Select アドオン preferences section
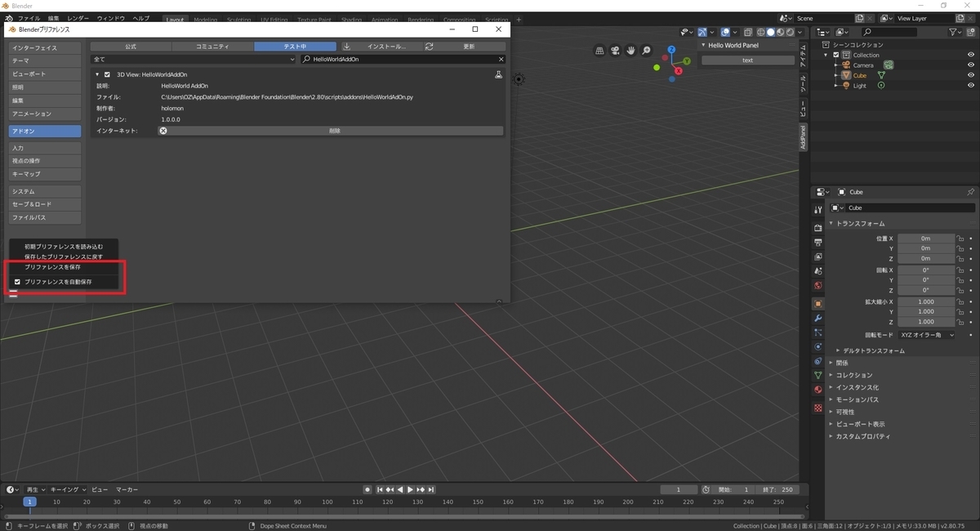 (45, 131)
